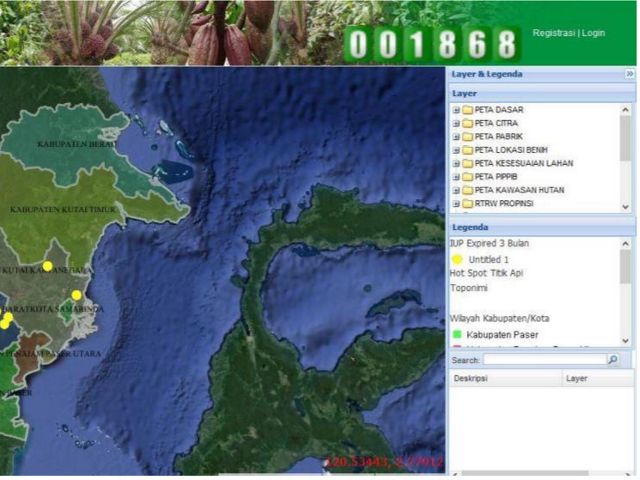The width and height of the screenshot is (640, 480).
Task: Click the PETA PABRIK folder icon
Action: 467,136
